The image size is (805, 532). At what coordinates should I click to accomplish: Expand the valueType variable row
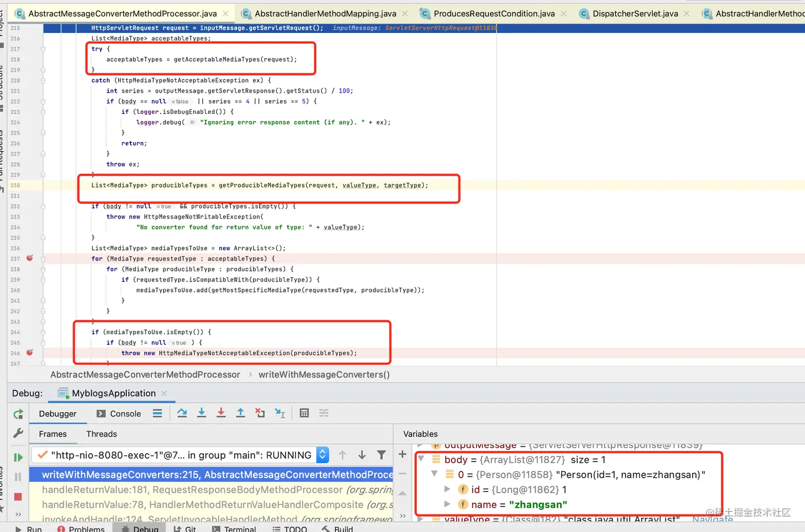pos(421,518)
